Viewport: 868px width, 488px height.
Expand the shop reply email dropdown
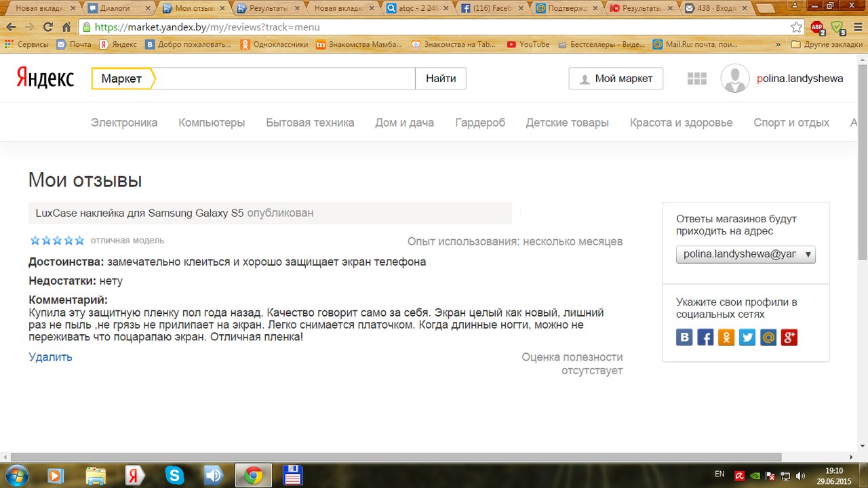[x=746, y=254]
